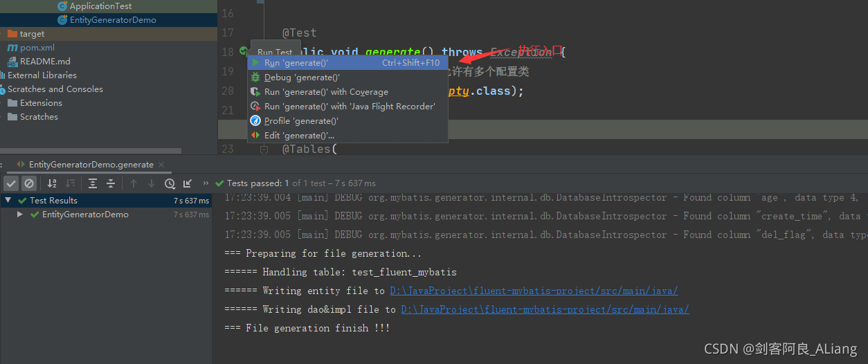
Task: Click class icon beside ApplicationTest
Action: (x=62, y=6)
